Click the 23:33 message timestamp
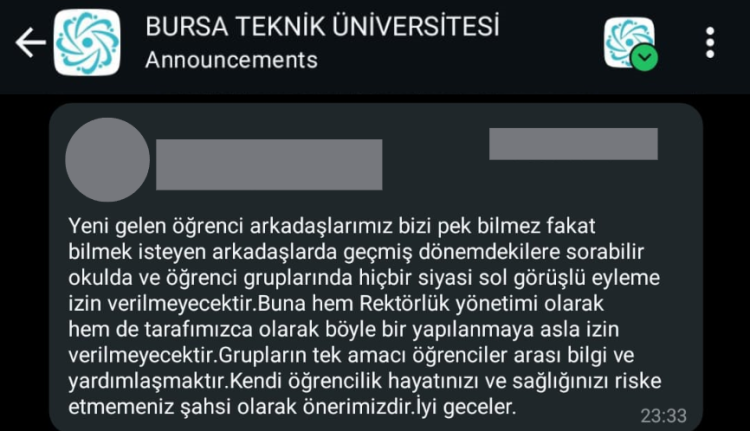Image resolution: width=750 pixels, height=431 pixels. tap(661, 414)
